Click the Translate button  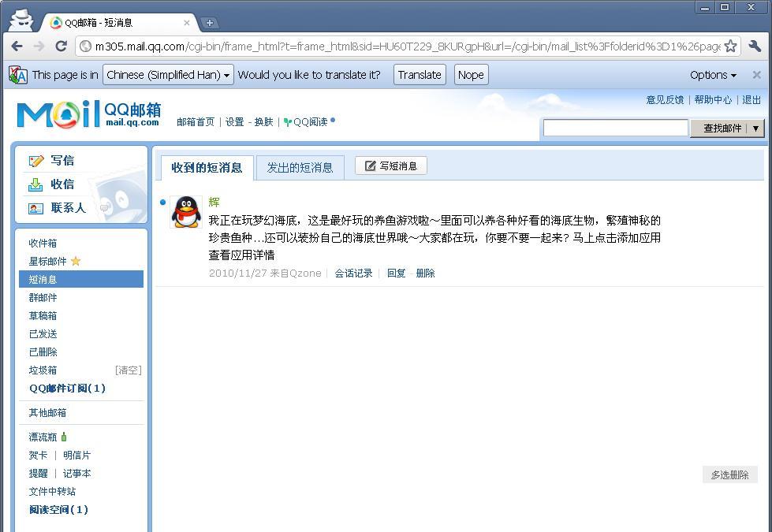419,74
